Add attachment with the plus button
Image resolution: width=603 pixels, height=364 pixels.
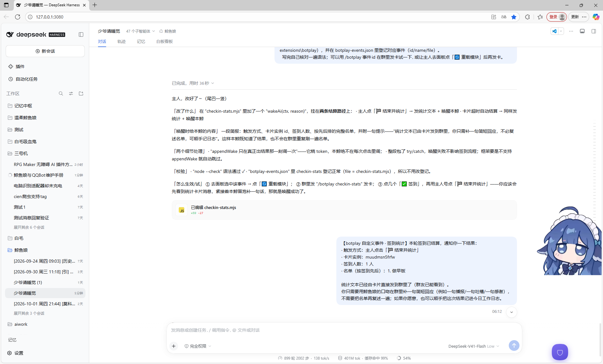pyautogui.click(x=174, y=346)
